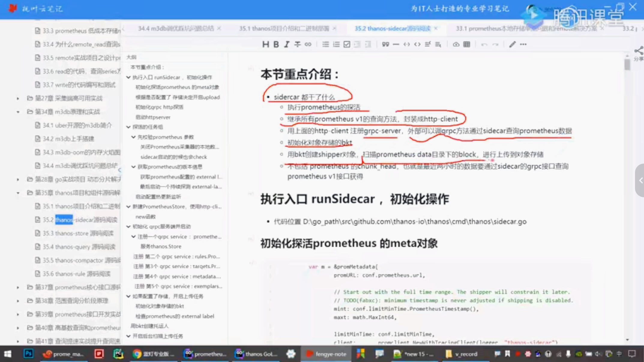The height and width of the screenshot is (362, 644).
Task: Collapse outline section 执行入口 runSidecar
Action: (x=128, y=77)
